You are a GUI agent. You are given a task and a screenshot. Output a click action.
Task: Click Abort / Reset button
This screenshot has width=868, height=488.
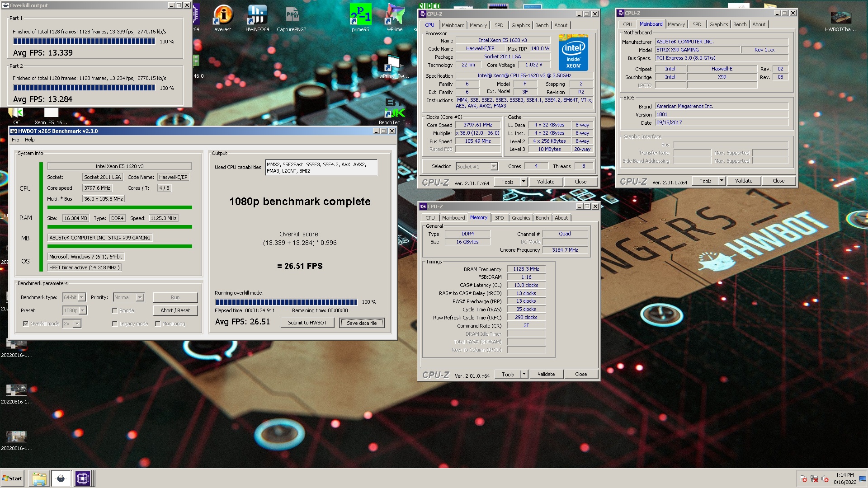[x=175, y=310]
